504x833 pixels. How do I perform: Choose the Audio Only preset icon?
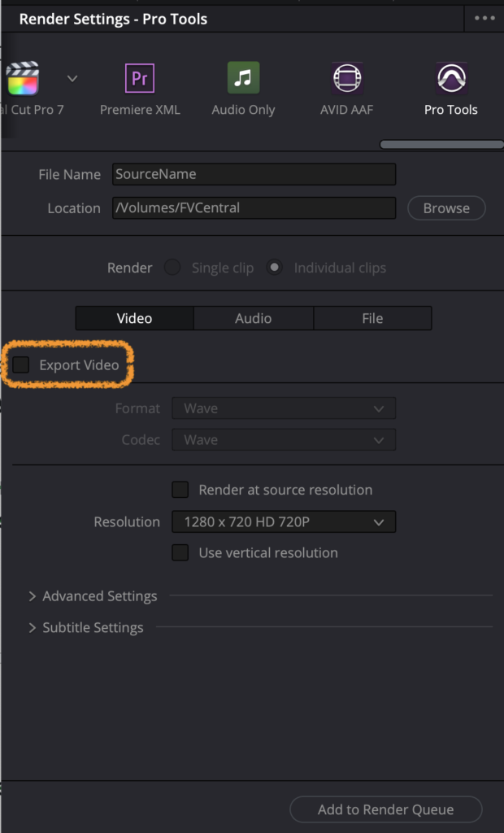pyautogui.click(x=243, y=78)
